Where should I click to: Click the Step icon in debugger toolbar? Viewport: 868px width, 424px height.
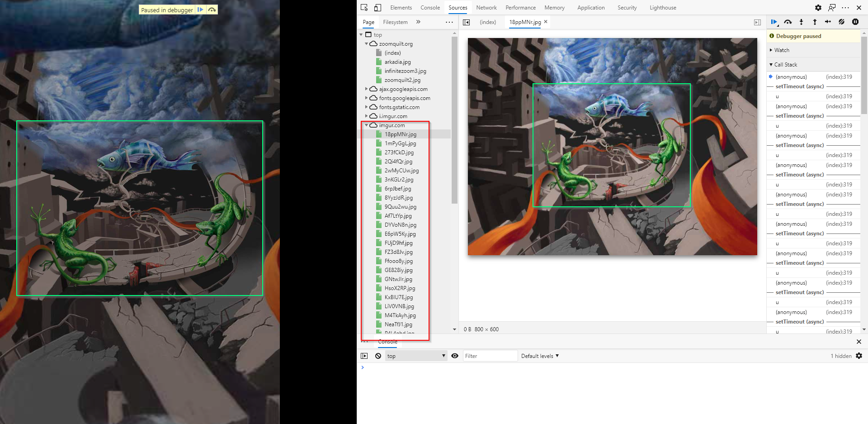[x=828, y=22]
